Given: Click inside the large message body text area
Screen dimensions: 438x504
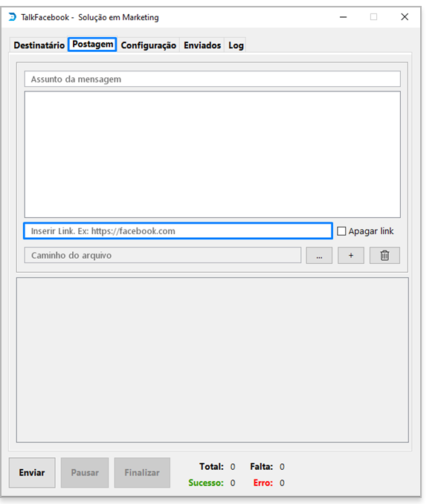Looking at the screenshot, I should click(212, 155).
